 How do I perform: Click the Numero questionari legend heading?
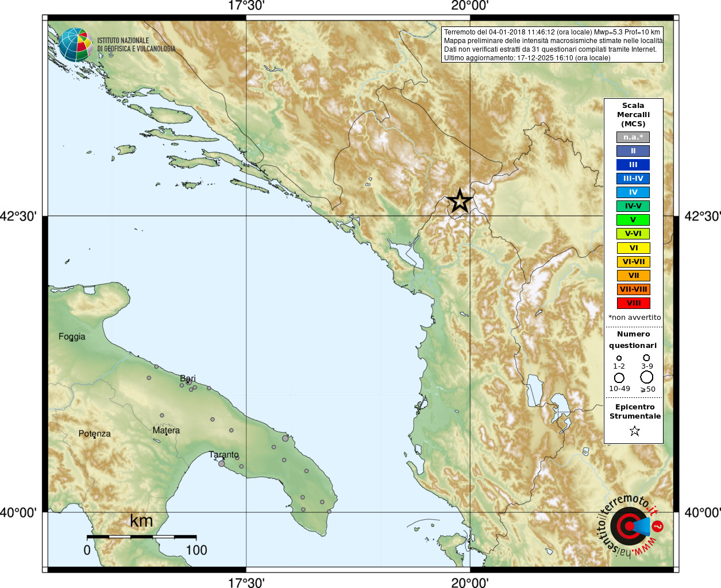(x=633, y=339)
